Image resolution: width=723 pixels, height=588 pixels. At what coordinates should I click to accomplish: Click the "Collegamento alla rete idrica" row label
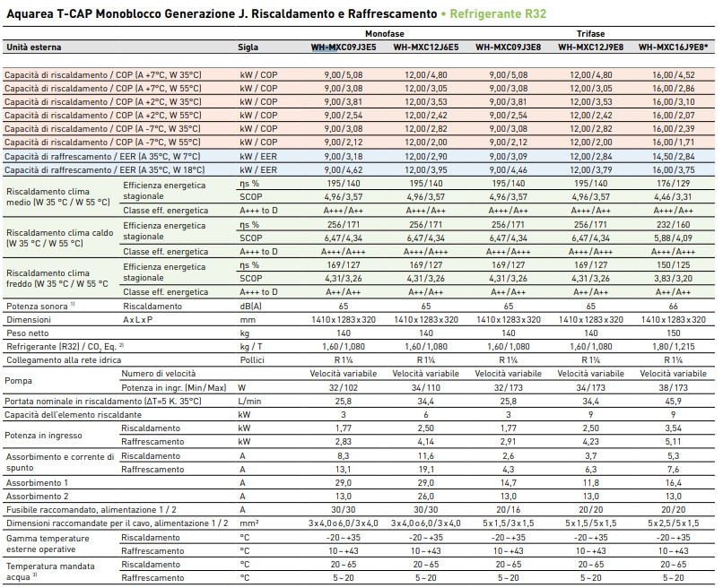pos(64,360)
